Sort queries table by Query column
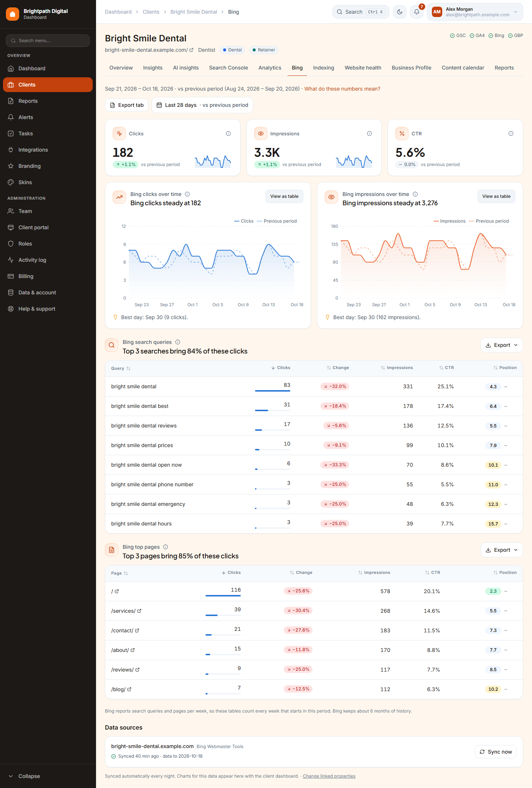The image size is (532, 788). 121,368
